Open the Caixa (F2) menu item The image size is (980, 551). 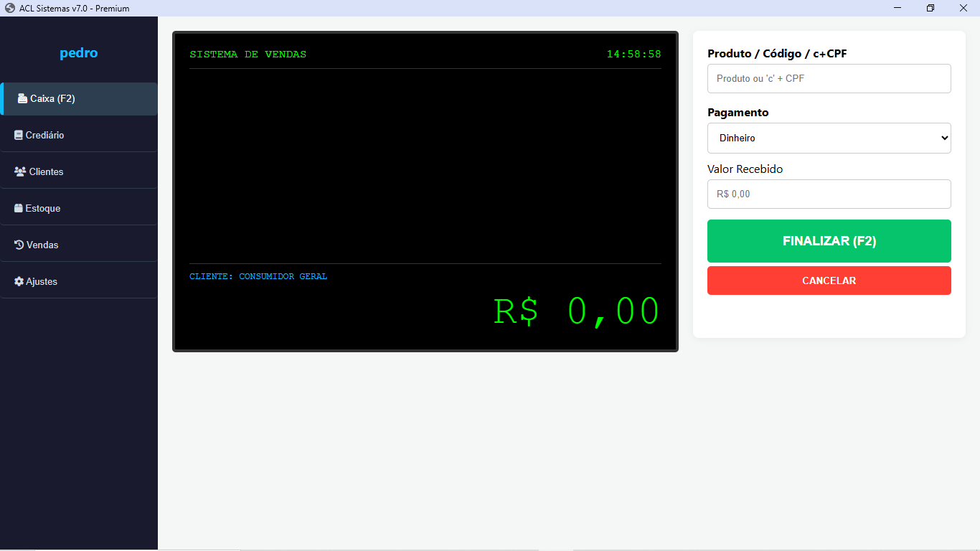point(80,99)
